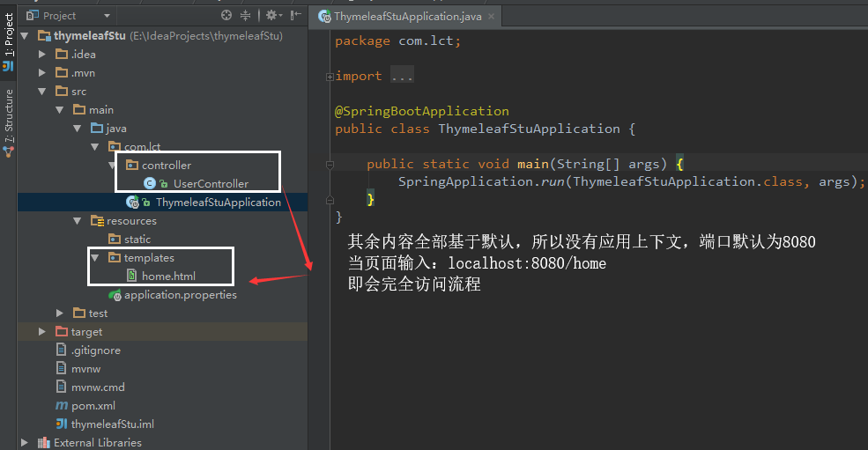
Task: Expand the target folder
Action: click(42, 331)
